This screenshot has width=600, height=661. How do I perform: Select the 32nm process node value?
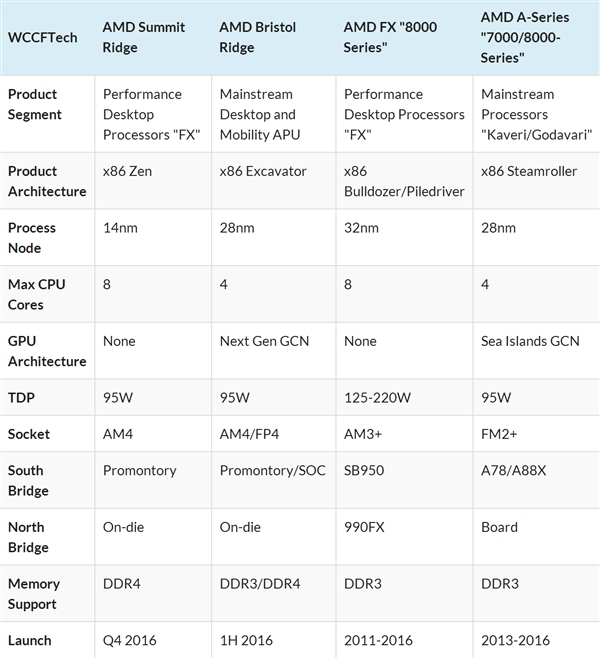361,228
